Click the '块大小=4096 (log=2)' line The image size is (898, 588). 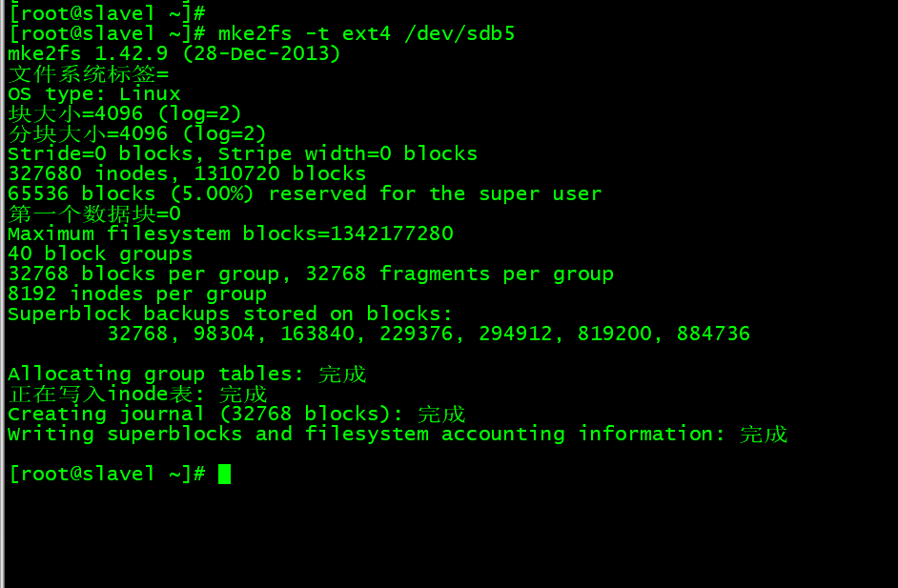(x=125, y=114)
